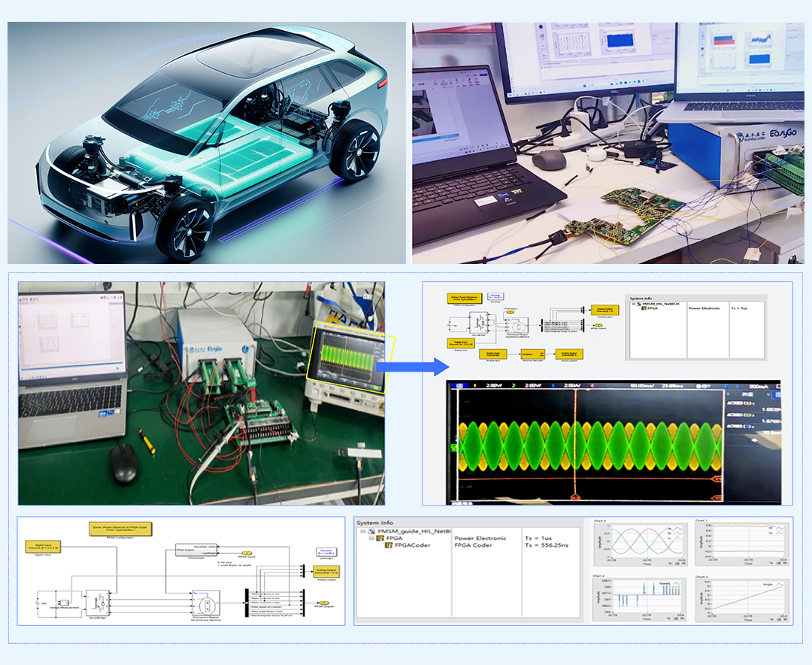Click the FPGACoder block in the bottom model
This screenshot has height=665, width=812.
195,550
